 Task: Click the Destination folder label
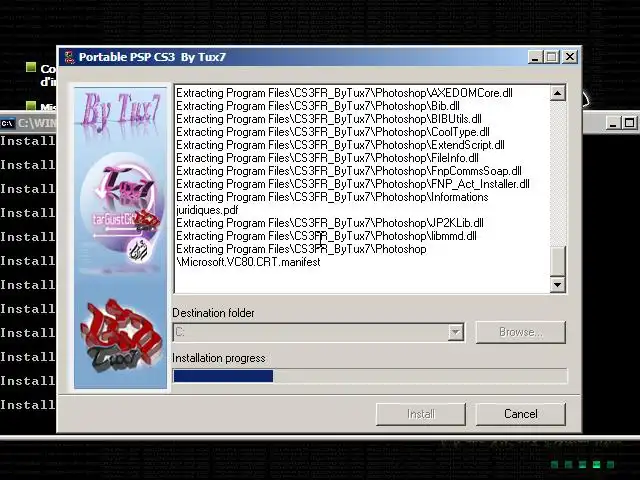coord(213,313)
